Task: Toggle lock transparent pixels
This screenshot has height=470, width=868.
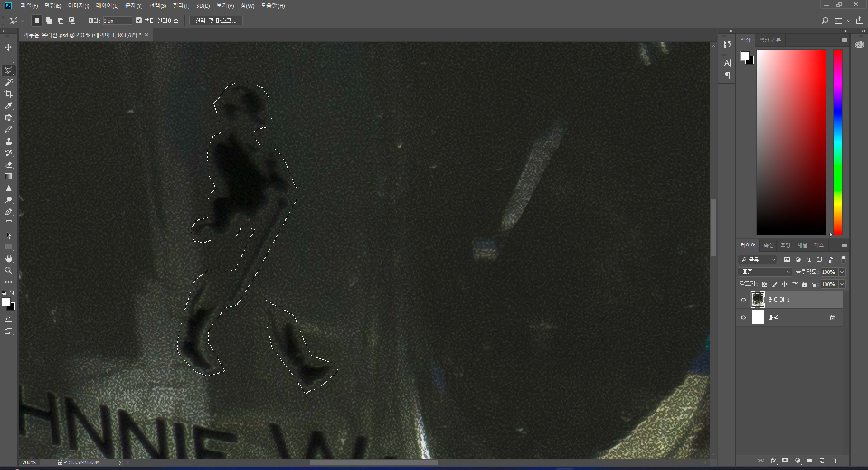Action: tap(764, 284)
